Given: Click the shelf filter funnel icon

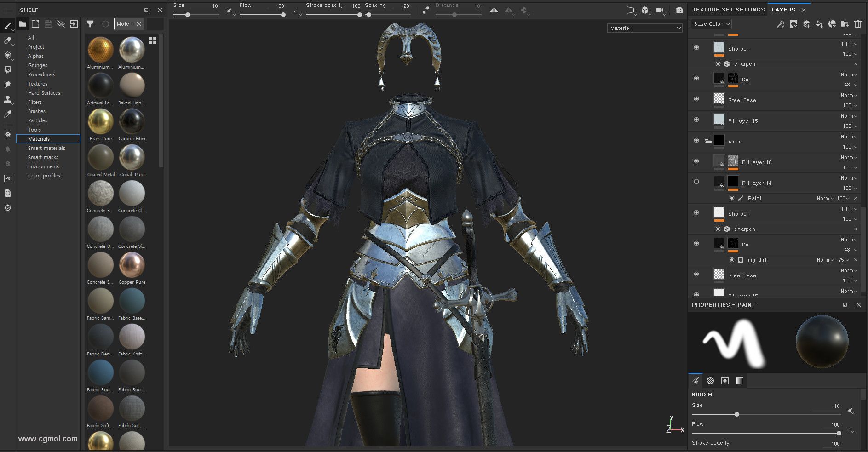Looking at the screenshot, I should point(91,24).
